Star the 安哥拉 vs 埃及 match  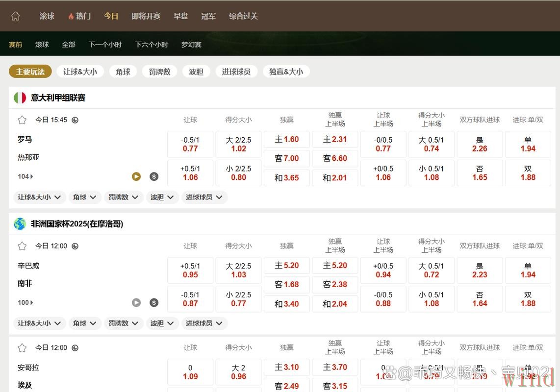click(22, 347)
